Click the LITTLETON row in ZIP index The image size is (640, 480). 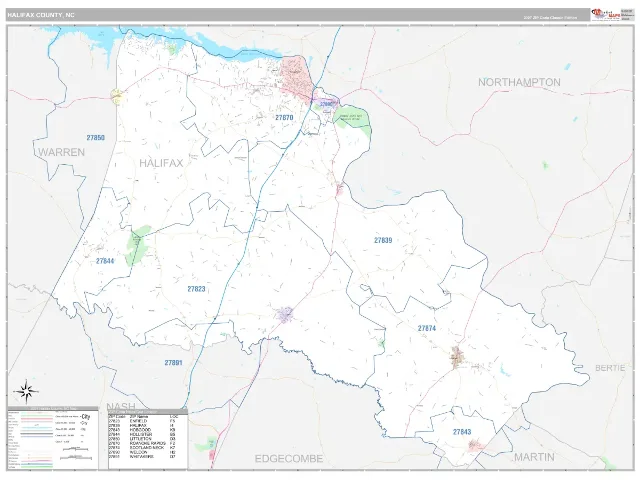coord(144,439)
